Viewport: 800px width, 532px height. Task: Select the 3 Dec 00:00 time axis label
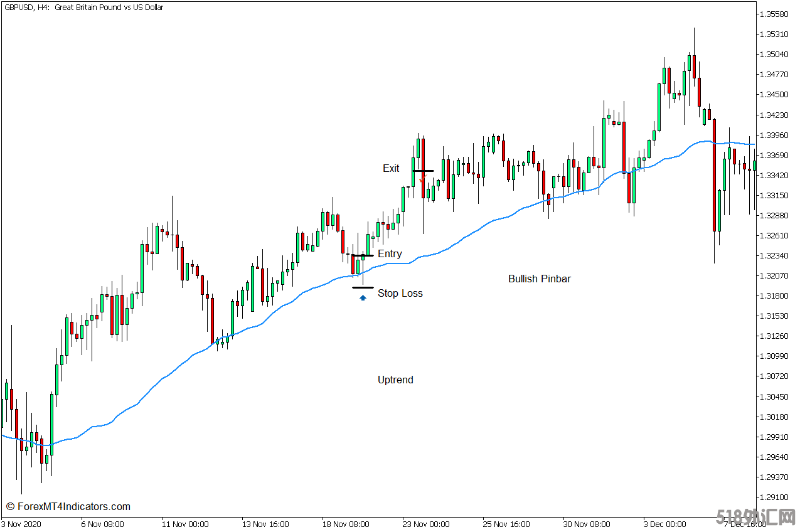[664, 524]
